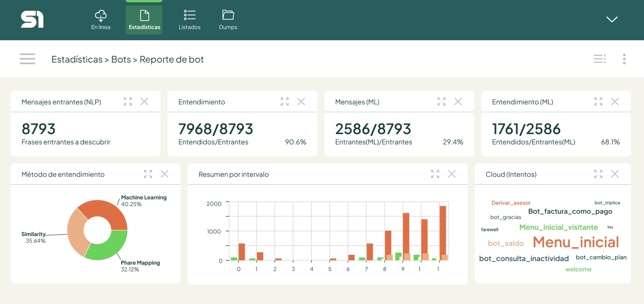Select the Estadísticas tab

click(144, 20)
